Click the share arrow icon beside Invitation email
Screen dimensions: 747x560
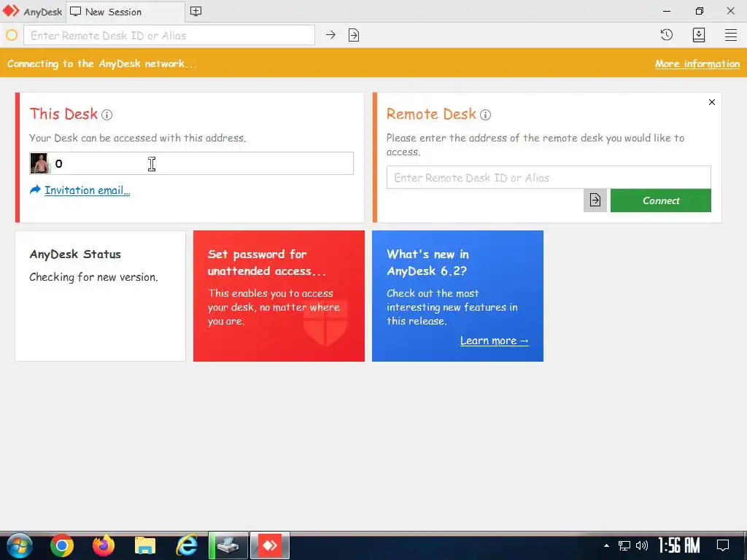click(x=35, y=190)
